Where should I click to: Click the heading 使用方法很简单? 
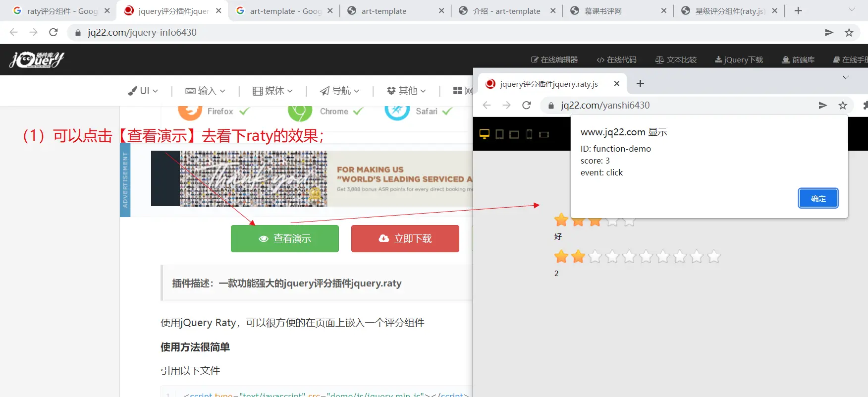195,347
